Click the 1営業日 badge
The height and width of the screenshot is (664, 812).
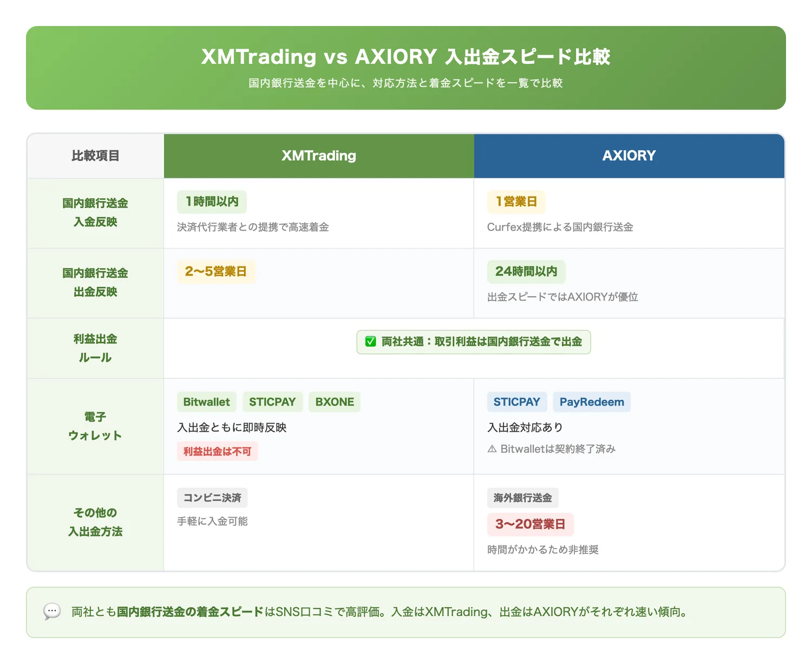(x=516, y=202)
